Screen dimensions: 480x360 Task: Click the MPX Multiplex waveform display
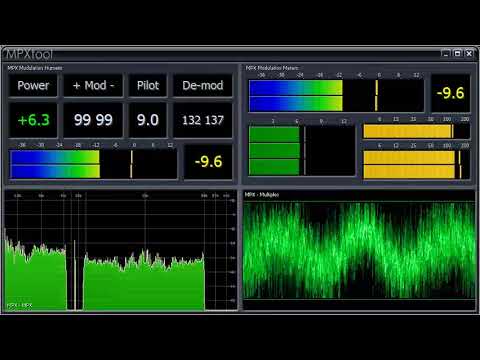click(359, 250)
